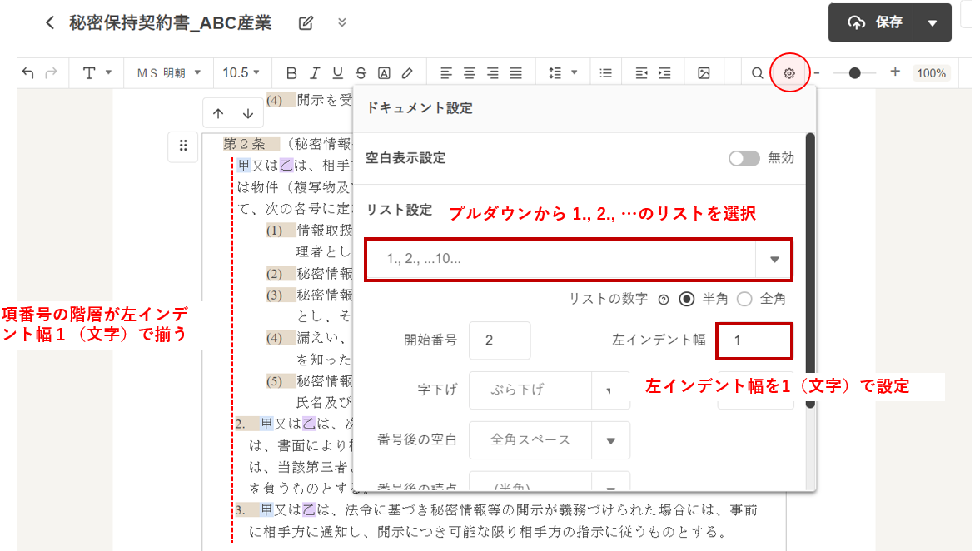Click the 開始番号 input field

click(x=500, y=340)
